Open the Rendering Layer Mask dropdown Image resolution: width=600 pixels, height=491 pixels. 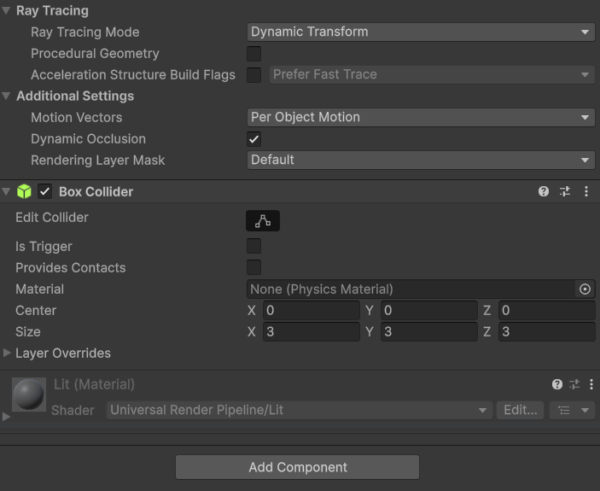coord(420,160)
